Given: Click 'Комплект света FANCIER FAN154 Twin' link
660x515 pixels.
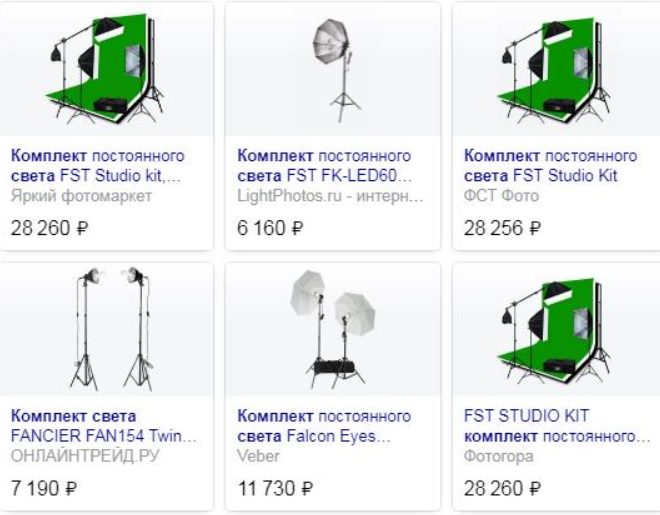Looking at the screenshot, I should [104, 426].
